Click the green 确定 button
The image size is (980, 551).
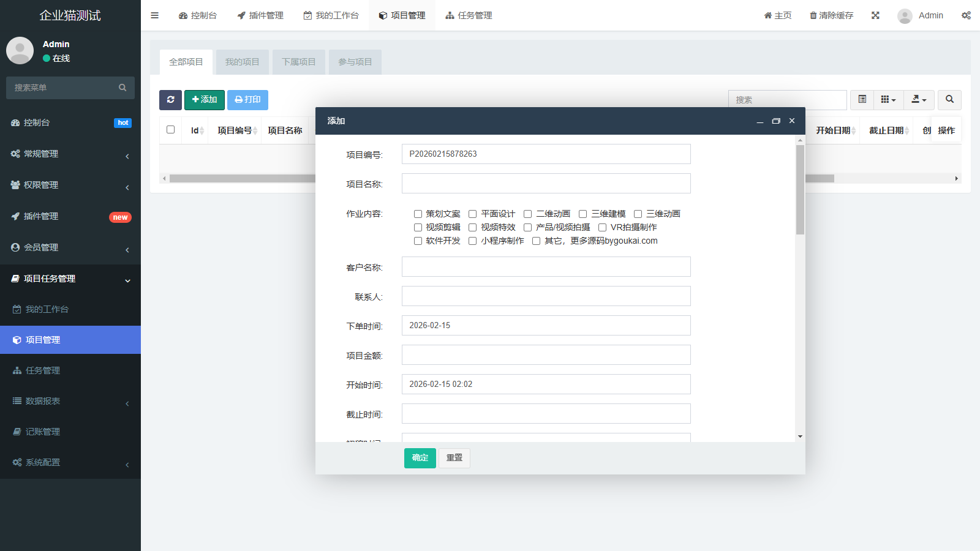click(420, 458)
